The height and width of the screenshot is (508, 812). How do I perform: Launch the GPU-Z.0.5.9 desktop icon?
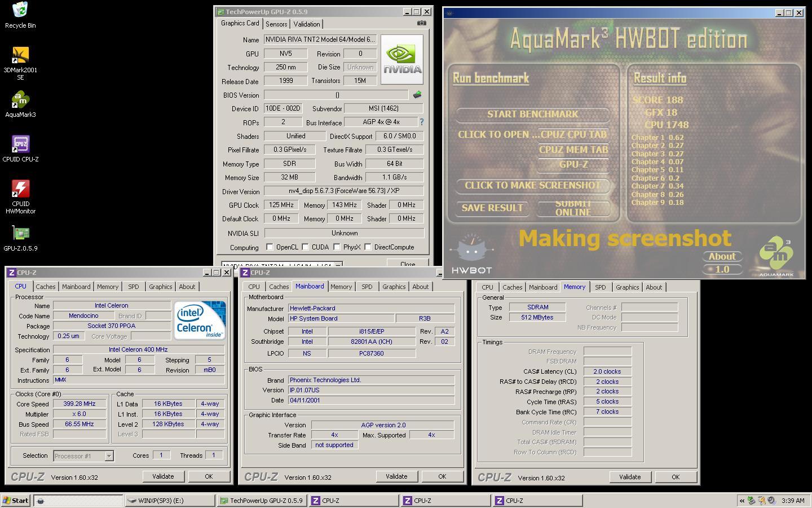(x=20, y=238)
